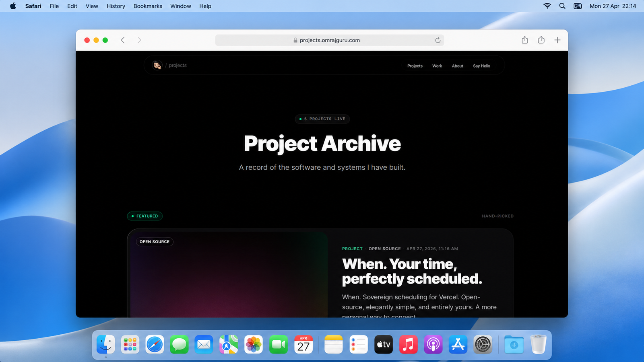Click the 'projects' breadcrumb link

pyautogui.click(x=178, y=65)
